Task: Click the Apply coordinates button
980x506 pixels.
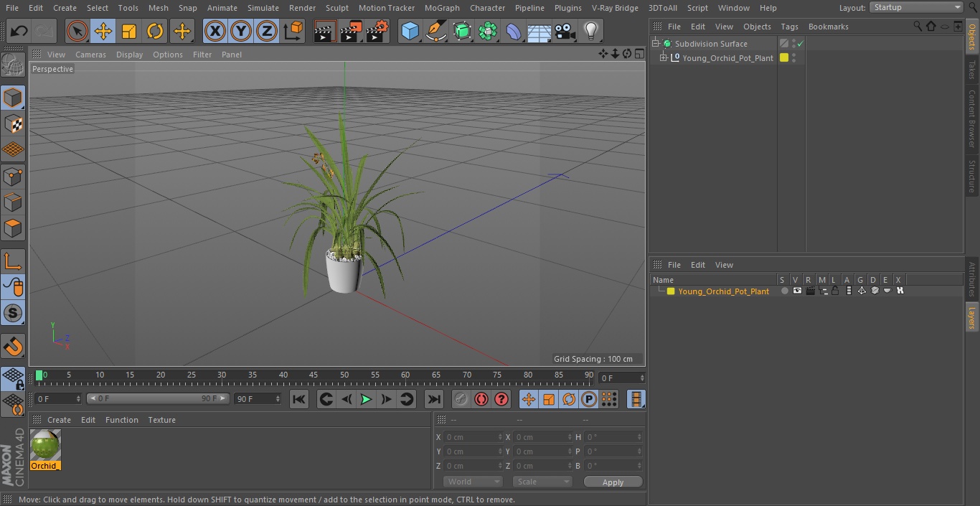Action: (x=613, y=482)
